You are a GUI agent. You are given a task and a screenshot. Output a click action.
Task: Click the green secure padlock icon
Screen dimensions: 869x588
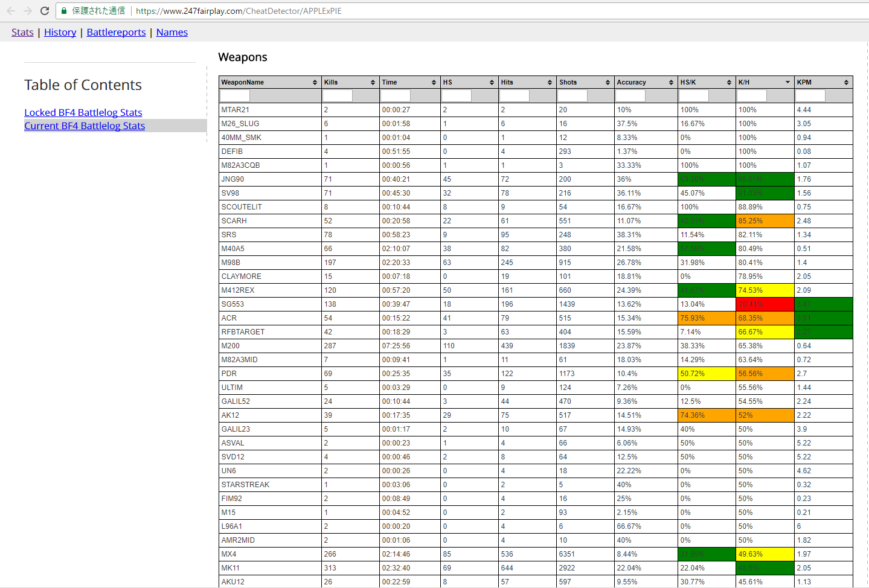[x=64, y=11]
